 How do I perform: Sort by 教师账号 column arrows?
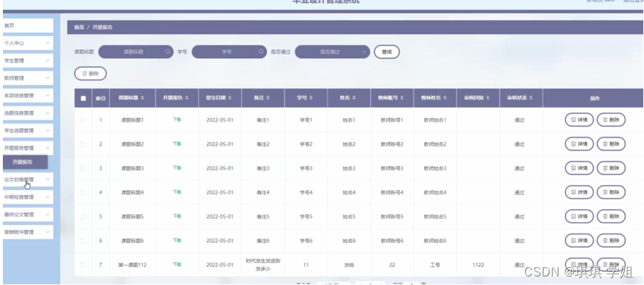coord(403,98)
